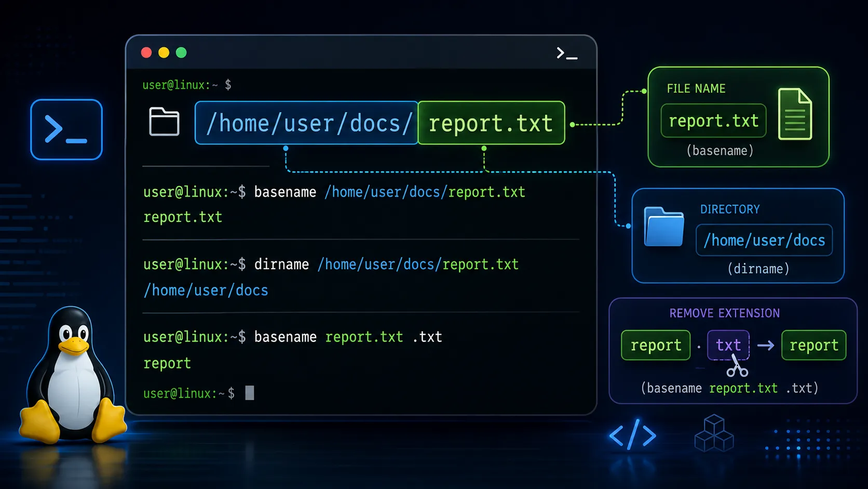Click the /home/user/docs/ path box
The width and height of the screenshot is (868, 489).
[306, 123]
